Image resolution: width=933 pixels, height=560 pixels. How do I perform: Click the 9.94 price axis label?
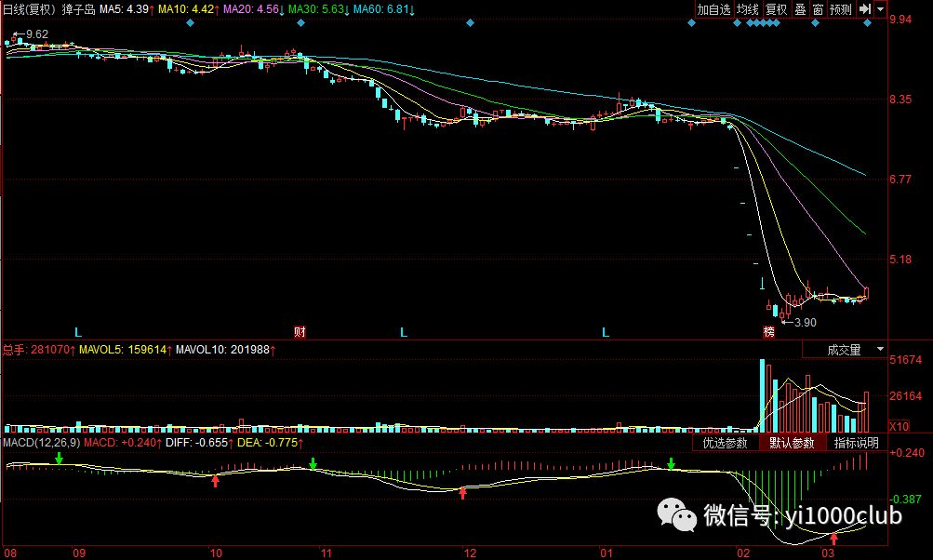[x=900, y=20]
